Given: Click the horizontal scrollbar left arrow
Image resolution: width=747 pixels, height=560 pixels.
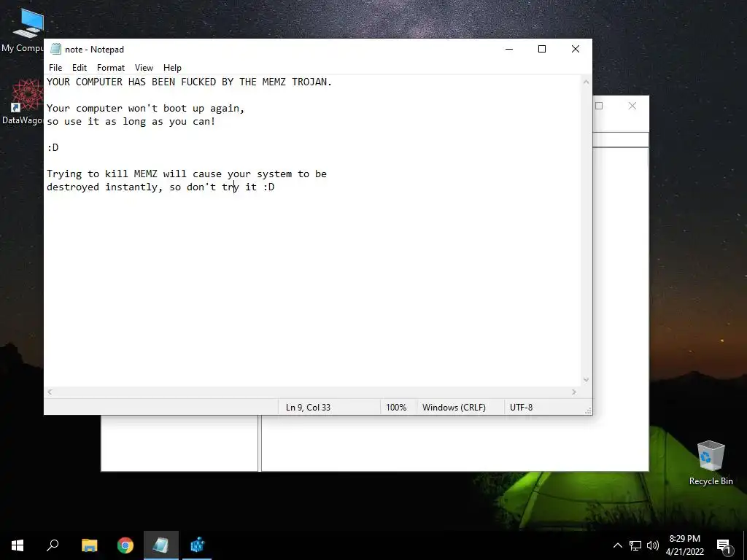Looking at the screenshot, I should [x=50, y=392].
